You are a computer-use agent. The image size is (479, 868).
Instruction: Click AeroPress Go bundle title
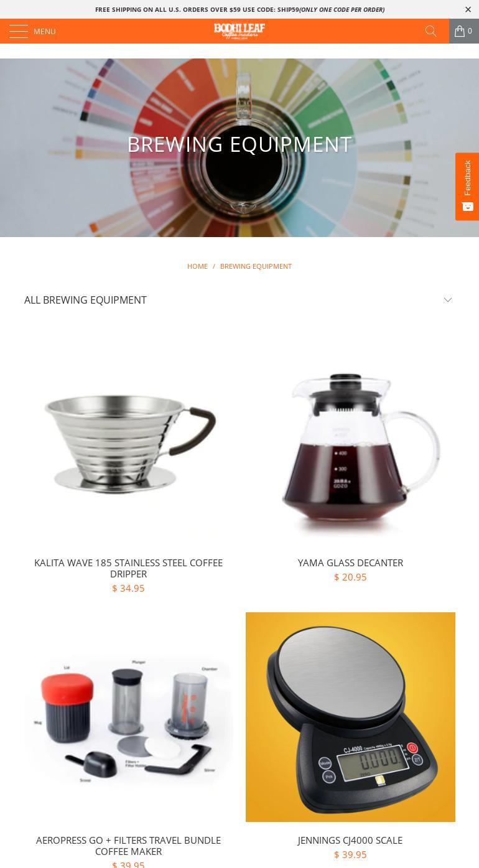click(x=128, y=846)
